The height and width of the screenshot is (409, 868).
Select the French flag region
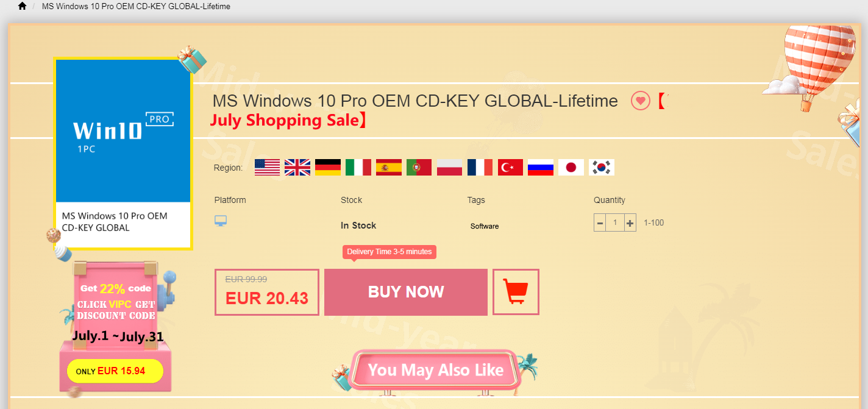(480, 167)
